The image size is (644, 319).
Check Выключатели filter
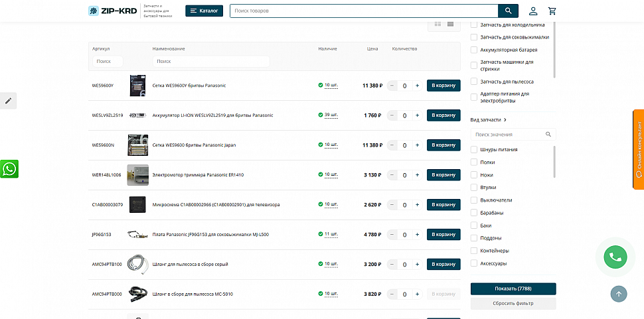[474, 200]
